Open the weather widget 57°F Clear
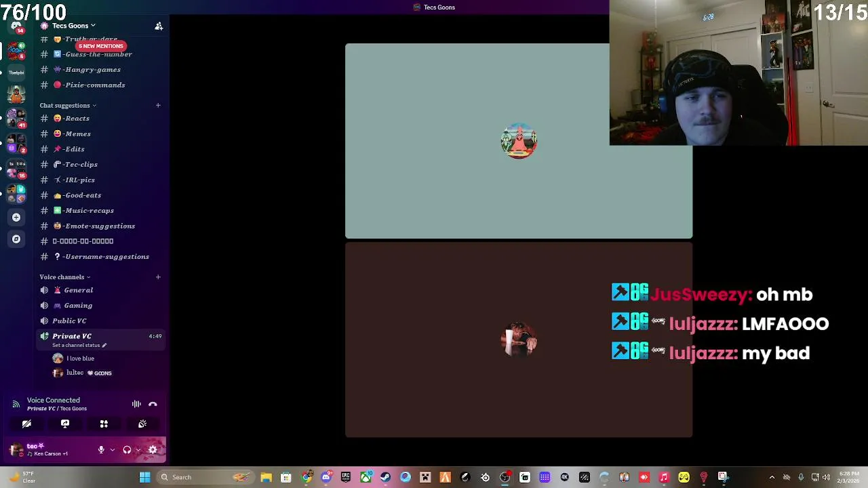The width and height of the screenshot is (868, 488). coord(22,477)
